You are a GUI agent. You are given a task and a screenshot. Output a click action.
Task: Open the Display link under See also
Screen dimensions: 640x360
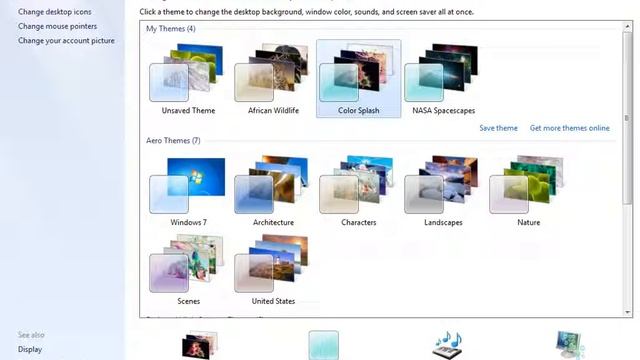tap(30, 349)
